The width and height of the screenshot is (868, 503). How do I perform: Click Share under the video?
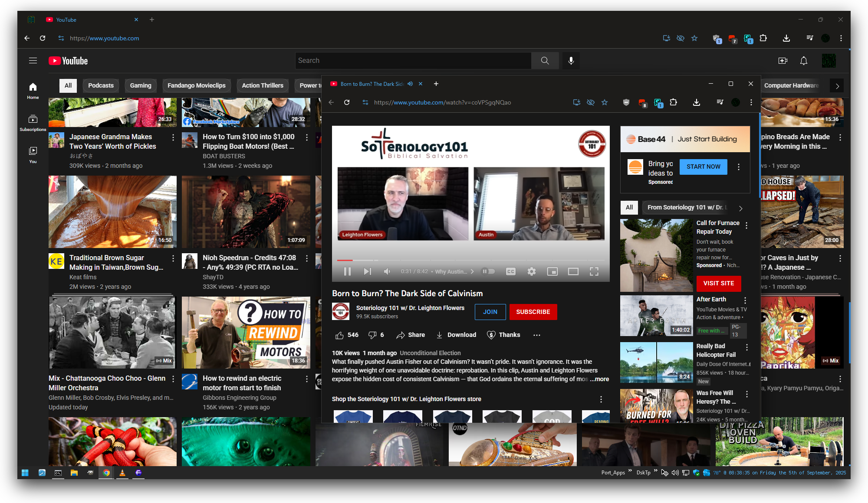411,335
